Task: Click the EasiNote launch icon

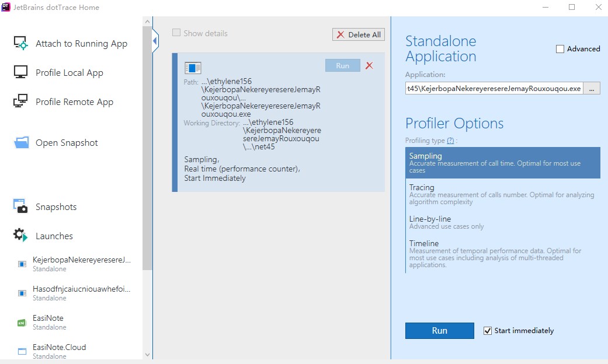Action: point(22,322)
